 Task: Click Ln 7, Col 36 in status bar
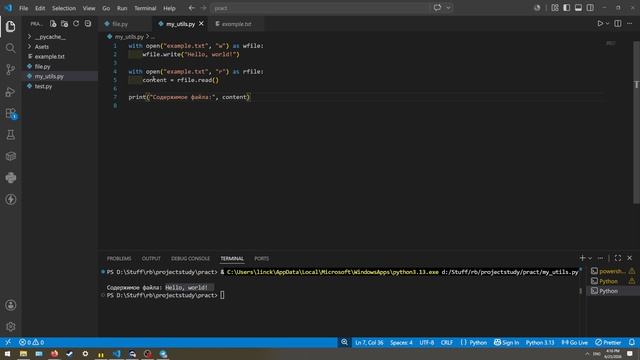[x=369, y=342]
